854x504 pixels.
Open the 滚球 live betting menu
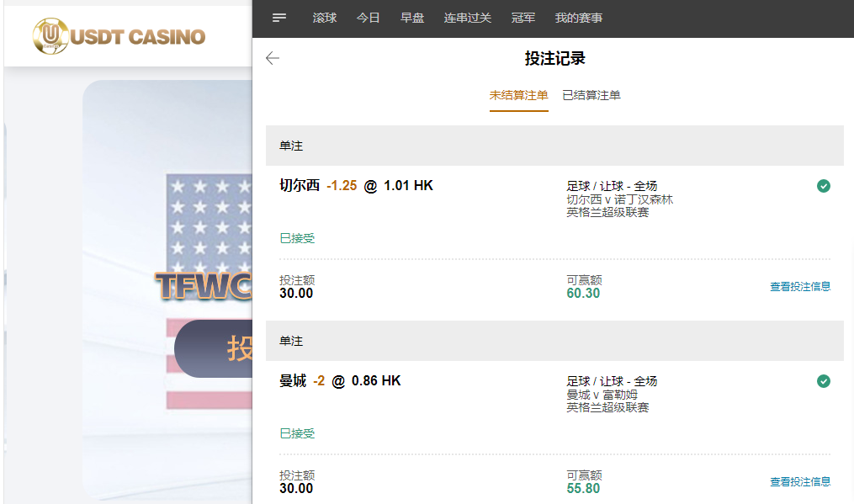pyautogui.click(x=324, y=18)
